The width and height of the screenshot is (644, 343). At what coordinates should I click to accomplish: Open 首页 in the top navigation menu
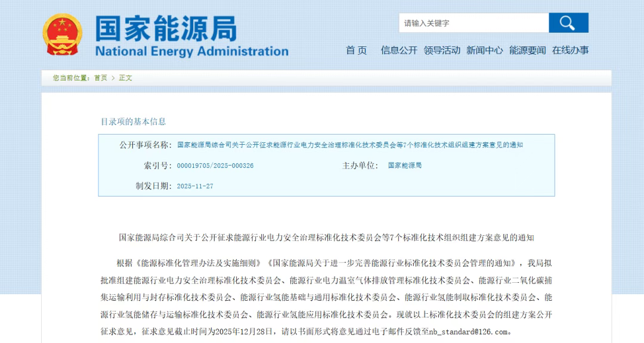(x=357, y=51)
